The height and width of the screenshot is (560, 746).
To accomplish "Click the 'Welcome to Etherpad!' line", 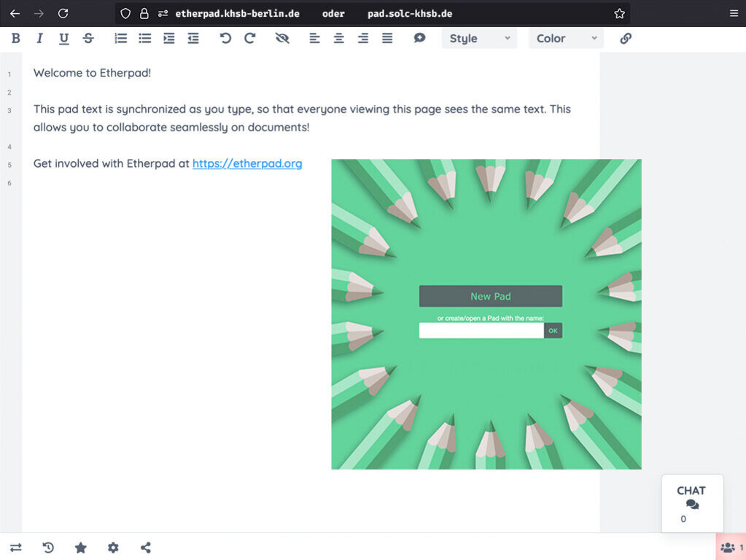I will point(93,73).
